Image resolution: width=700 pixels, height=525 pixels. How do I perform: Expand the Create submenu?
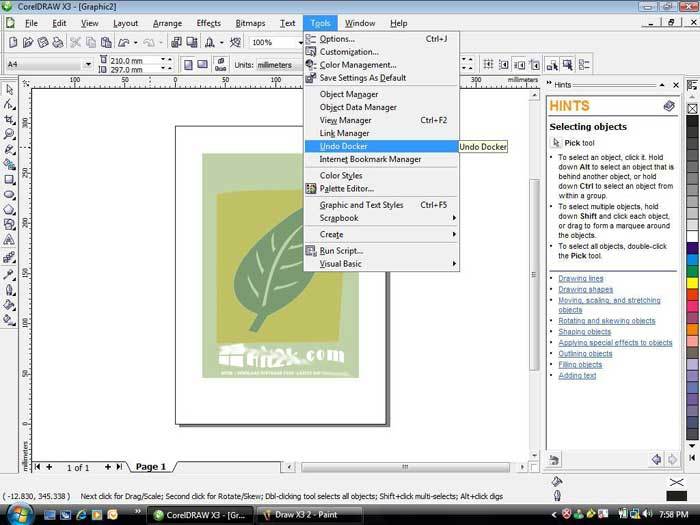(x=382, y=234)
